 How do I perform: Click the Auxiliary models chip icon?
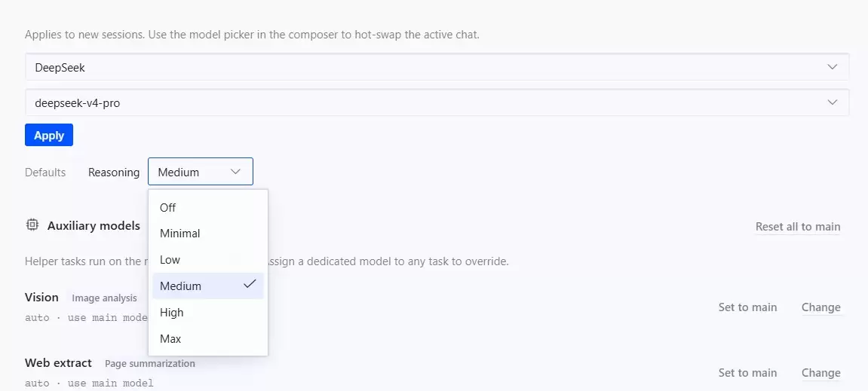coord(32,225)
